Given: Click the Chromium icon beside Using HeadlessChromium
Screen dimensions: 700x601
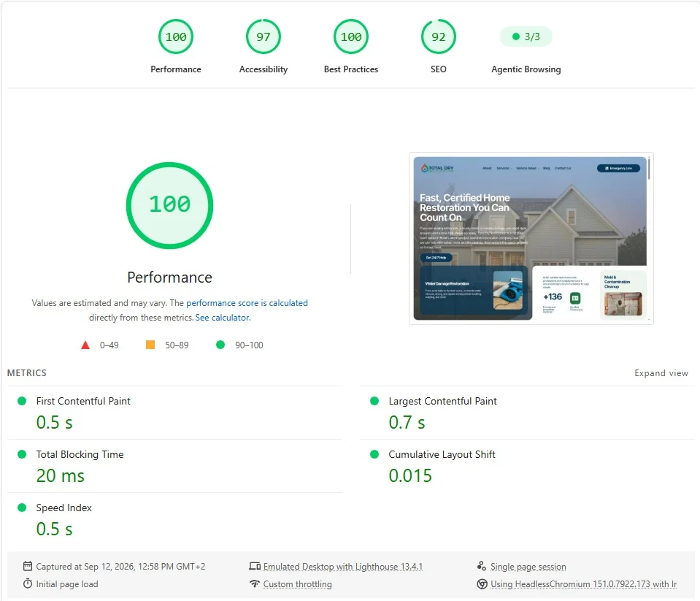Looking at the screenshot, I should [x=482, y=583].
